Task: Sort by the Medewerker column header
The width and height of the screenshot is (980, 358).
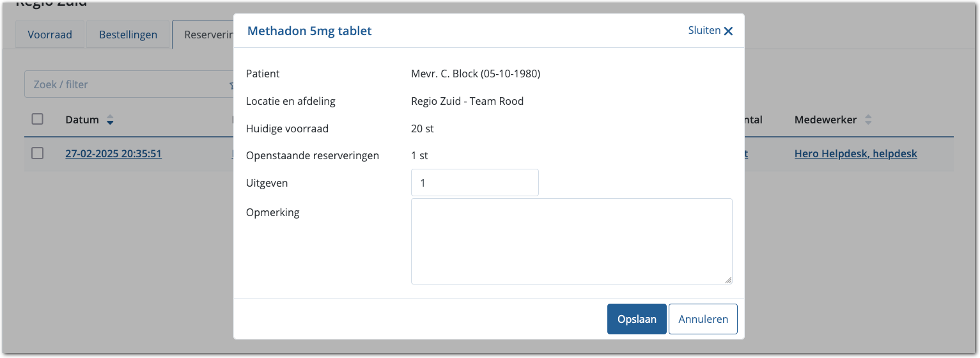Action: point(825,120)
